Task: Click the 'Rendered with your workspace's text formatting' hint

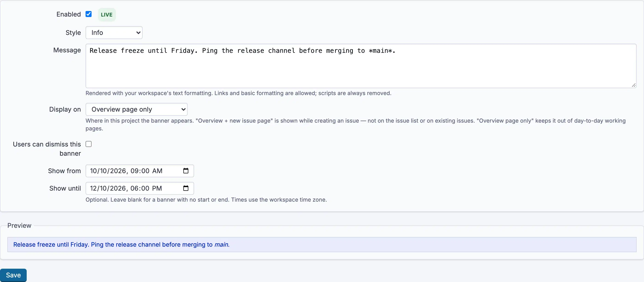Action: click(238, 93)
